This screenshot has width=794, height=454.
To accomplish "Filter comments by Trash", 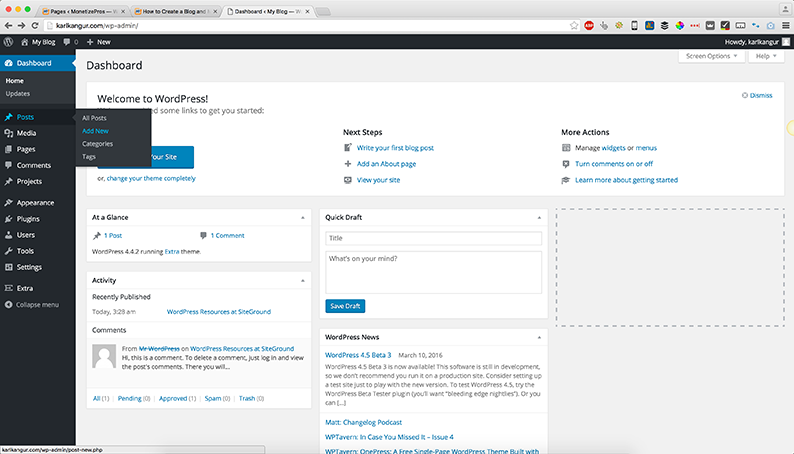I will click(x=247, y=398).
